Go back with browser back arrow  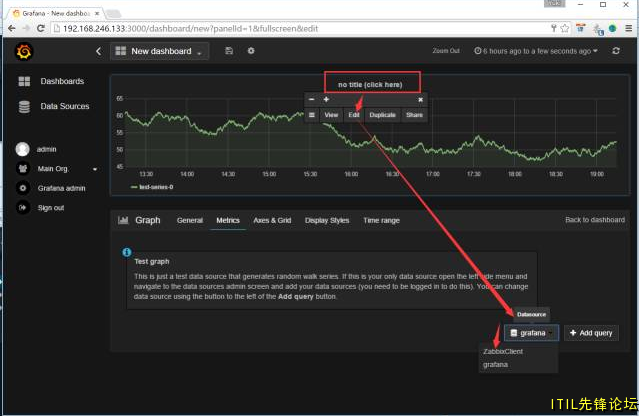[11, 29]
